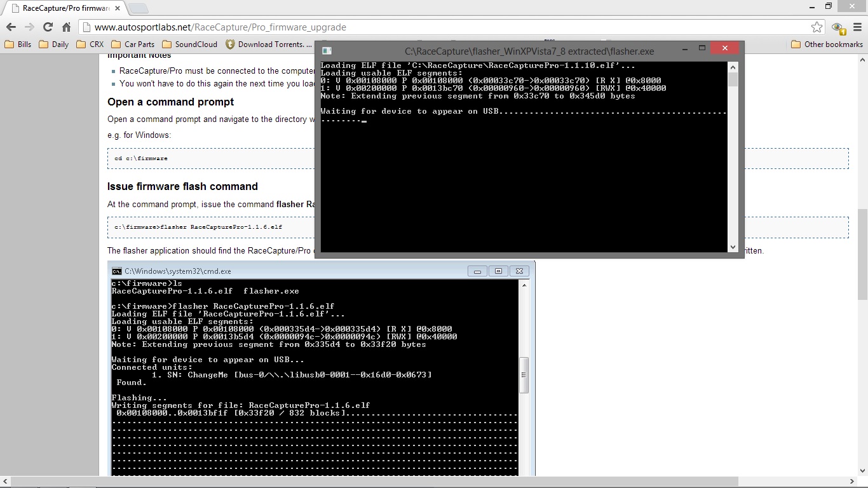The width and height of the screenshot is (868, 488).
Task: Reload the firmware upgrade page
Action: click(48, 27)
